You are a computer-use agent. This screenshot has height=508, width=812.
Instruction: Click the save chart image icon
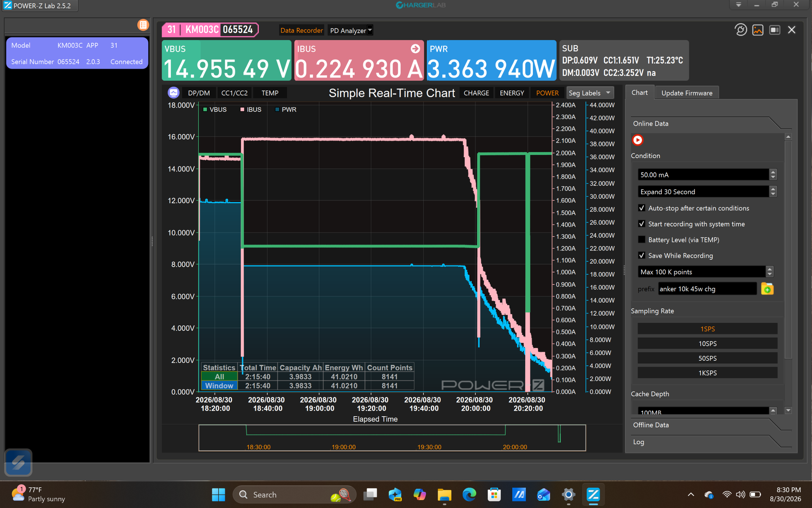(x=758, y=30)
